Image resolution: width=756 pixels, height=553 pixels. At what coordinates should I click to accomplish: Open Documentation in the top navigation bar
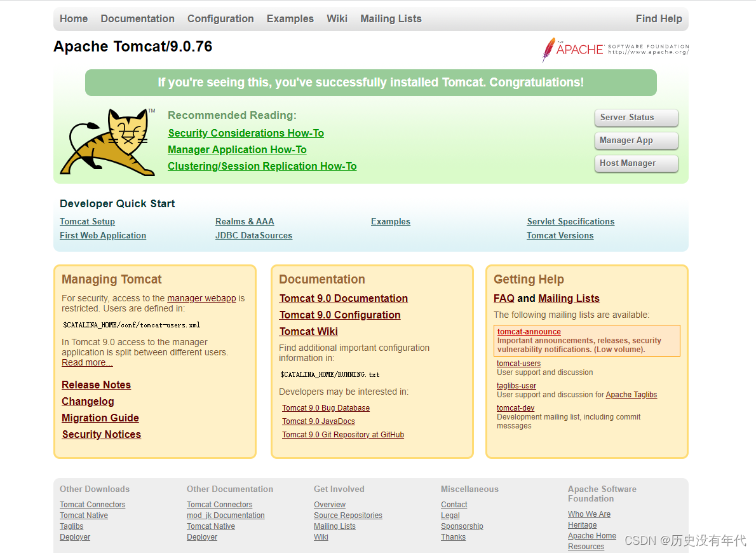pyautogui.click(x=137, y=19)
